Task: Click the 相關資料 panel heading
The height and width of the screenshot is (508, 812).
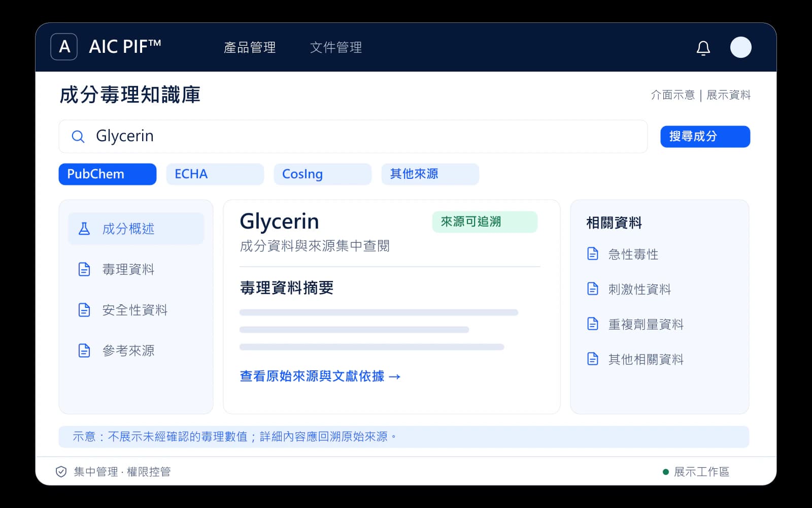Action: pyautogui.click(x=614, y=223)
